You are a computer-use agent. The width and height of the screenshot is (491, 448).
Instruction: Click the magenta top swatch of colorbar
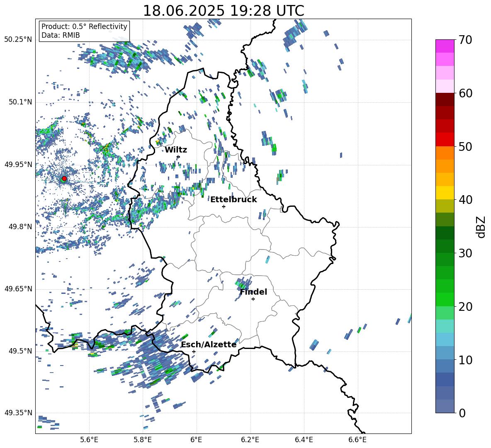click(445, 46)
